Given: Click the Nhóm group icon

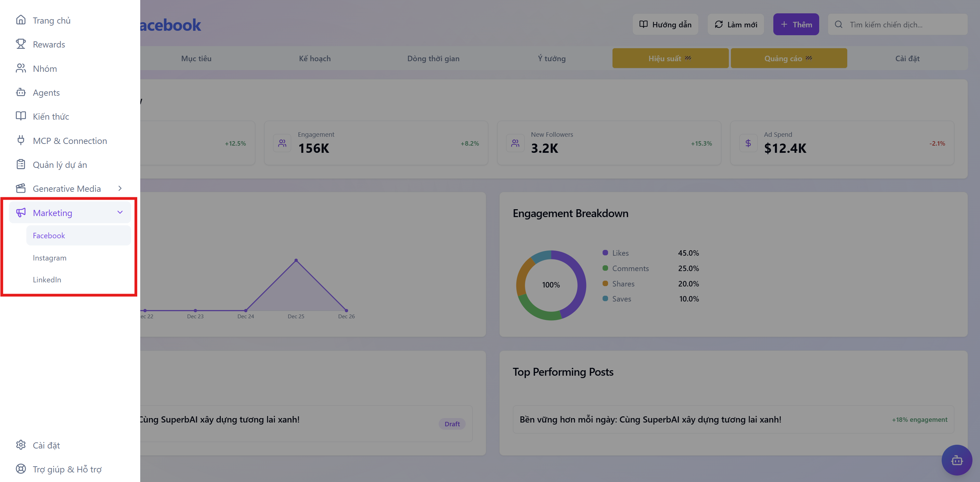Looking at the screenshot, I should [x=21, y=68].
